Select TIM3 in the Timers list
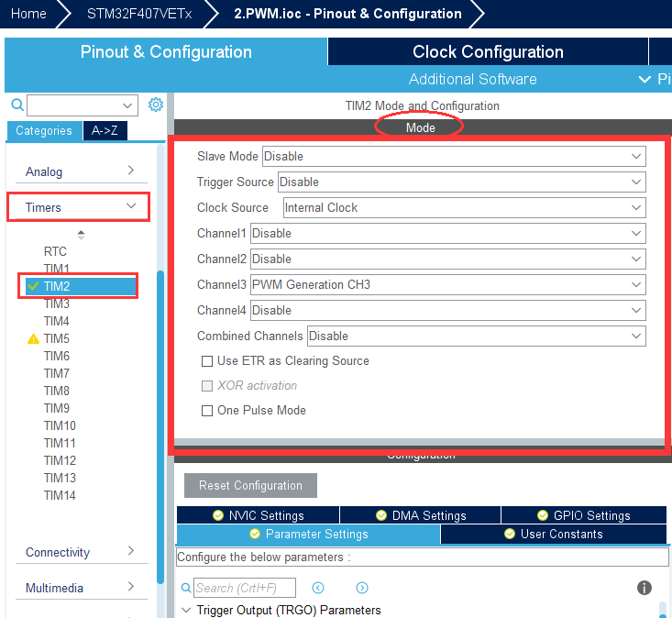The image size is (672, 618). click(x=57, y=303)
